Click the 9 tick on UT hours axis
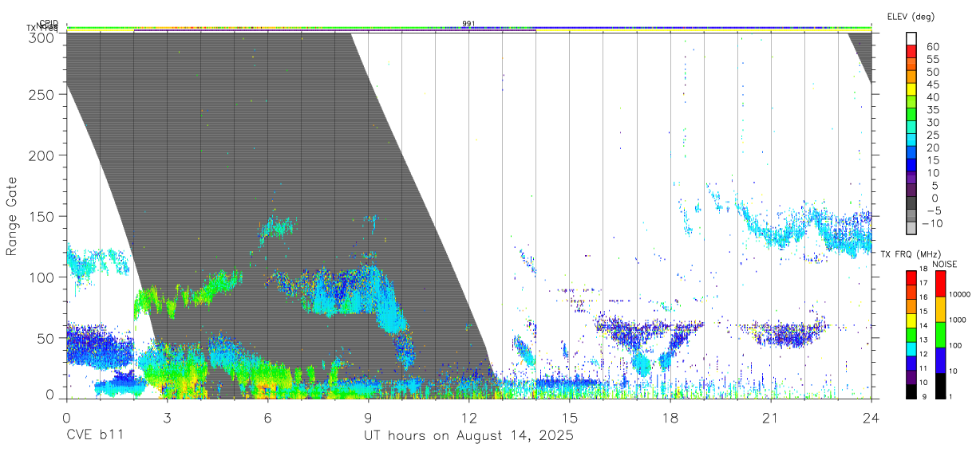 [368, 418]
